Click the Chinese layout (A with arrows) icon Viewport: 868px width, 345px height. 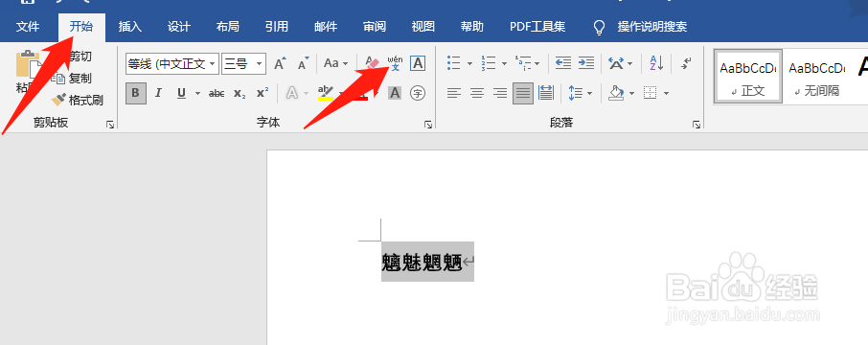(616, 63)
